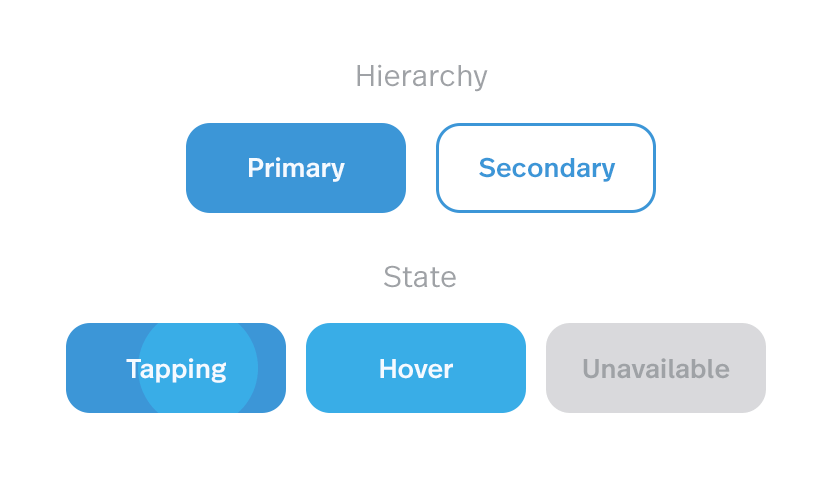
Task: Click the blue Primary button
Action: (x=296, y=168)
